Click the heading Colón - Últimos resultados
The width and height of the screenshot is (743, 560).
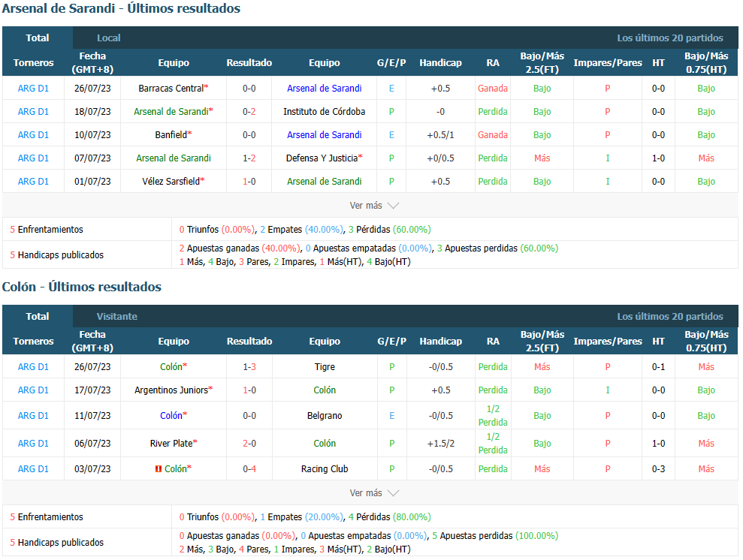(81, 287)
